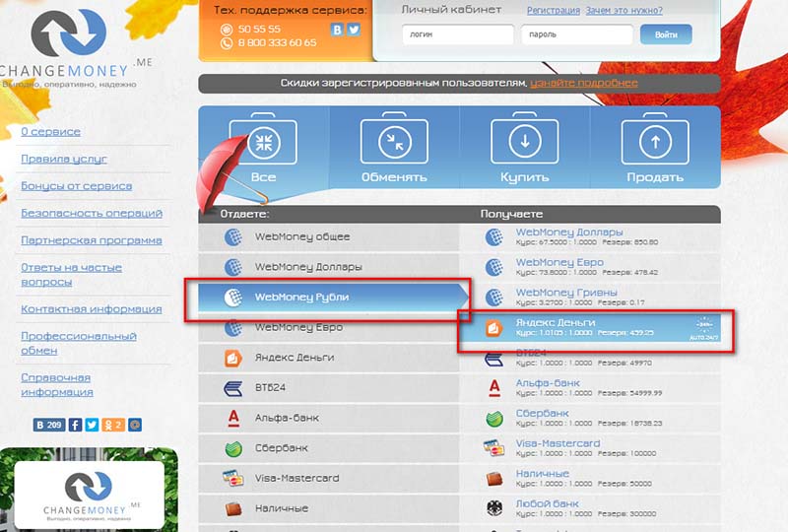The width and height of the screenshot is (788, 532).
Task: Click Yandex wallet icon in Отдаете list
Action: [x=233, y=358]
